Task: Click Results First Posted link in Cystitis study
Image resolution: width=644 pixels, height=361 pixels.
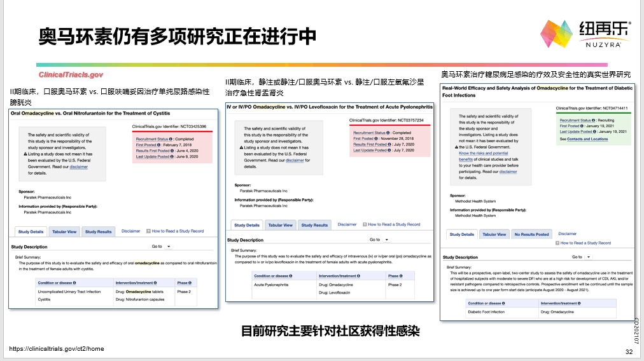Action: [154, 151]
